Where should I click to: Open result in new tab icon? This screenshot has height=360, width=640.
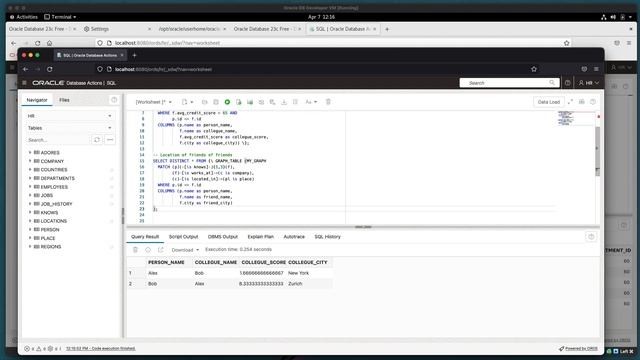click(161, 249)
